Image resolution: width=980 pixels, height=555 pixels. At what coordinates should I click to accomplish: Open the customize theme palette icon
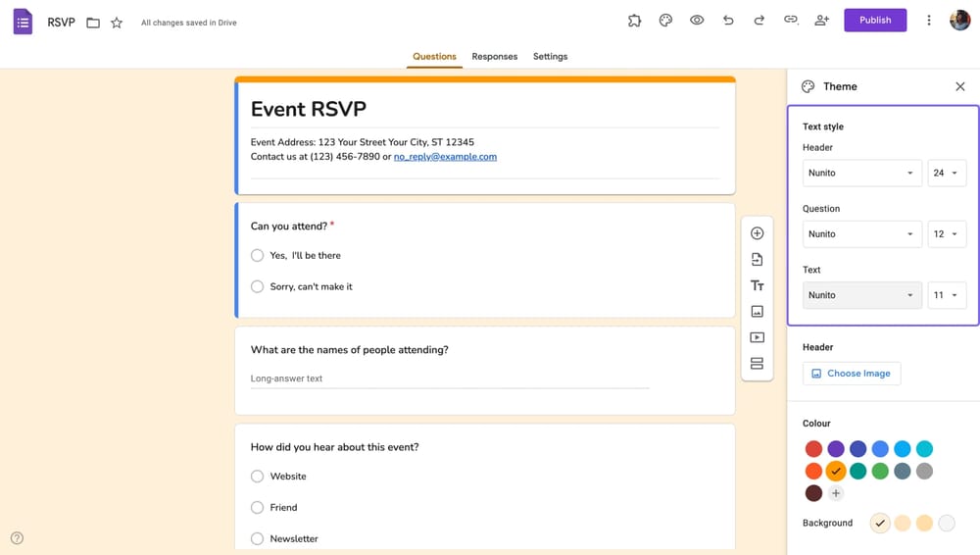tap(665, 20)
